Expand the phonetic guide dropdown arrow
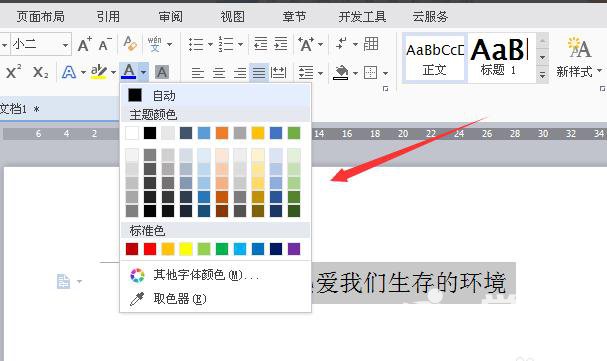This screenshot has height=361, width=607. [169, 44]
